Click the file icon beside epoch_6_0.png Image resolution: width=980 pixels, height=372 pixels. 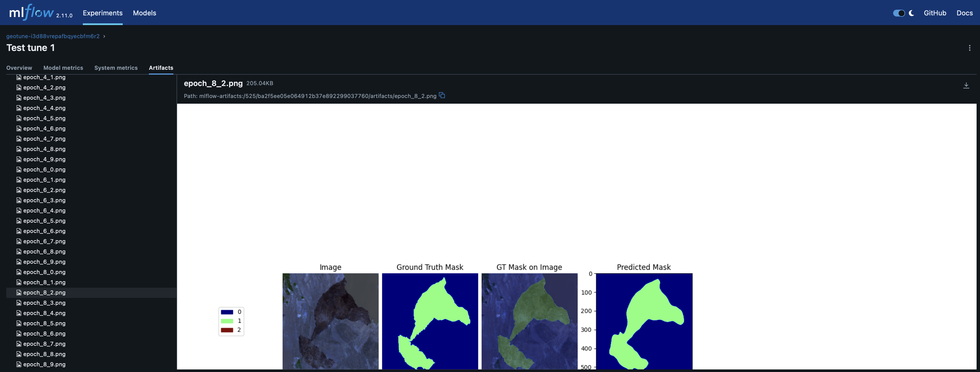pyautogui.click(x=19, y=169)
